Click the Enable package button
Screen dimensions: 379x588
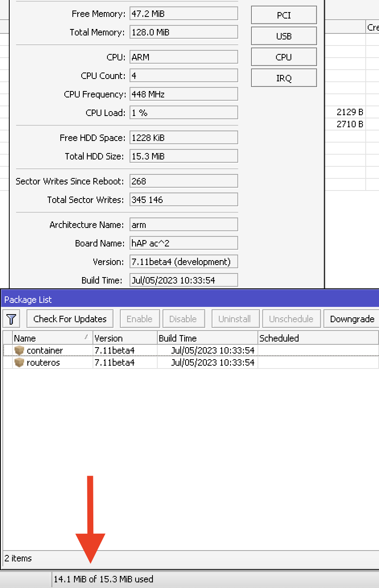click(140, 319)
